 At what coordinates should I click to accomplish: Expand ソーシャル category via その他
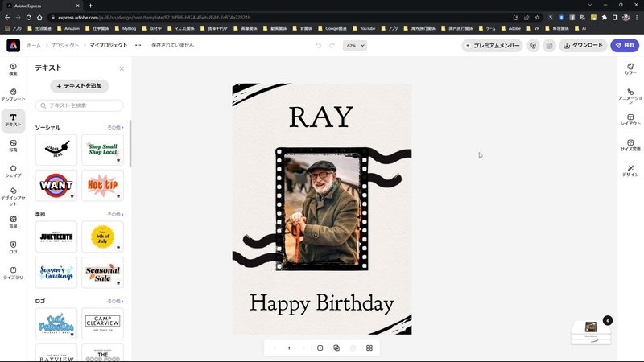click(115, 127)
